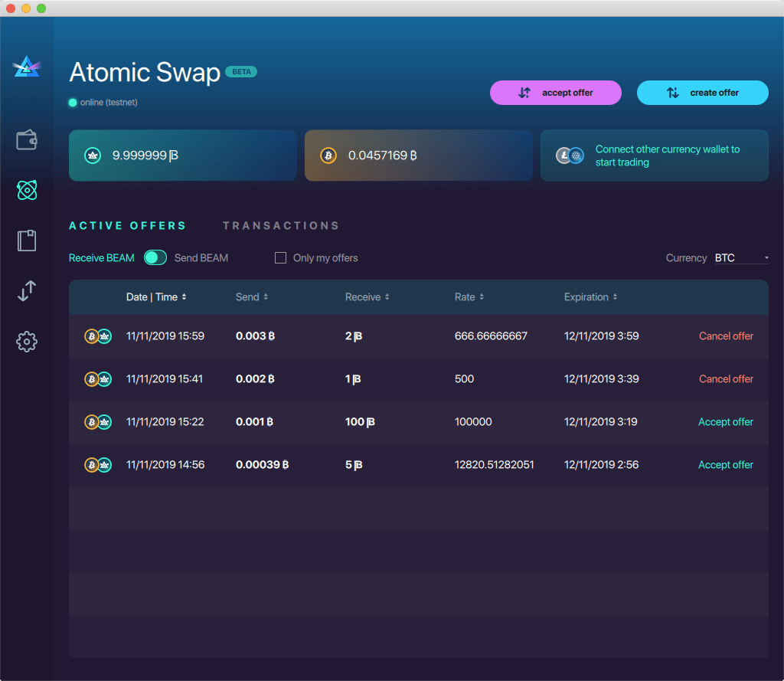The image size is (784, 681).
Task: Open the Settings gear icon
Action: 27,342
